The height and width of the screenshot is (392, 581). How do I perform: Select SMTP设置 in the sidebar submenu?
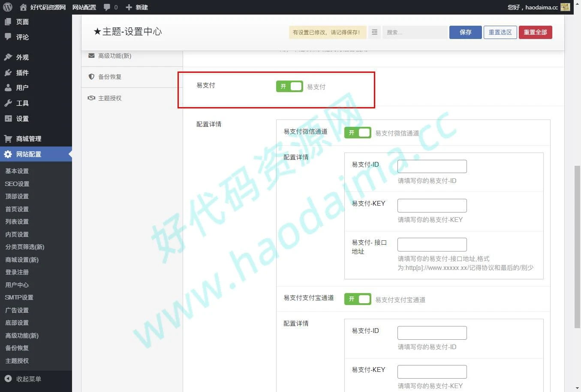coord(19,297)
